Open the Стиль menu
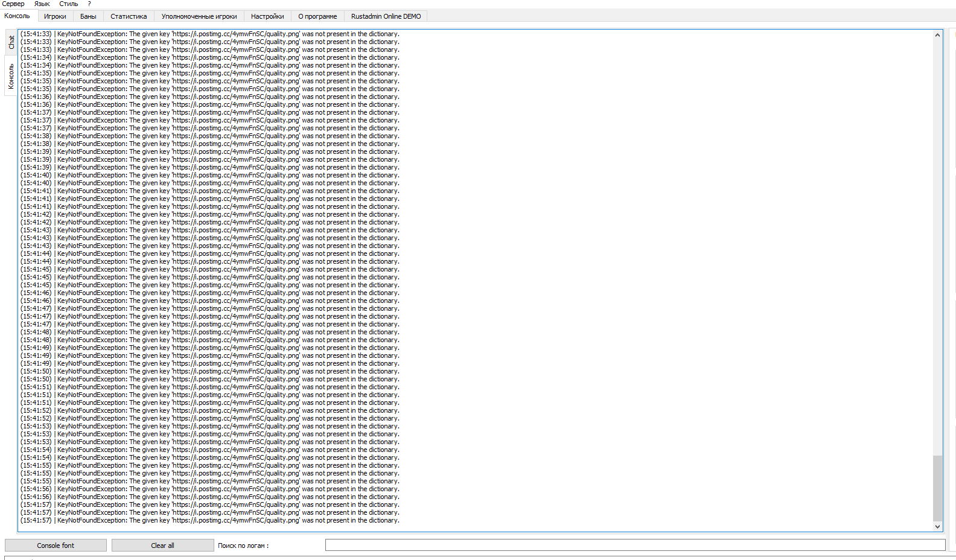Image resolution: width=956 pixels, height=560 pixels. [68, 4]
